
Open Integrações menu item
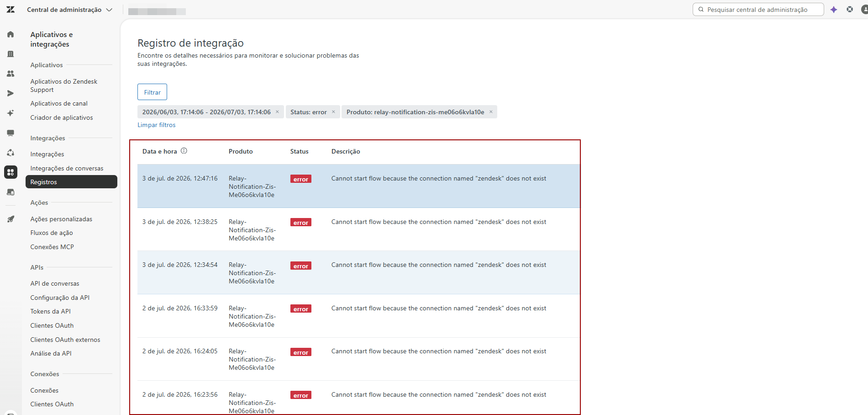[x=47, y=154]
